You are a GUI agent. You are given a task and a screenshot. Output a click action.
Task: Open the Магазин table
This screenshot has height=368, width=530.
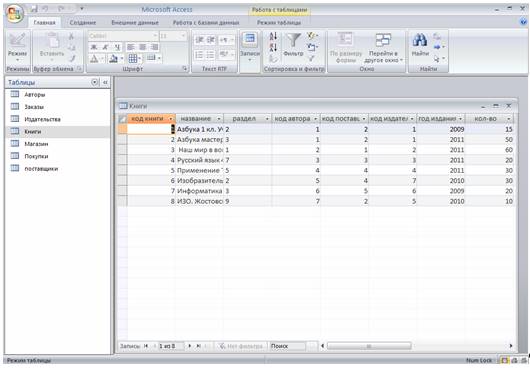(x=57, y=144)
